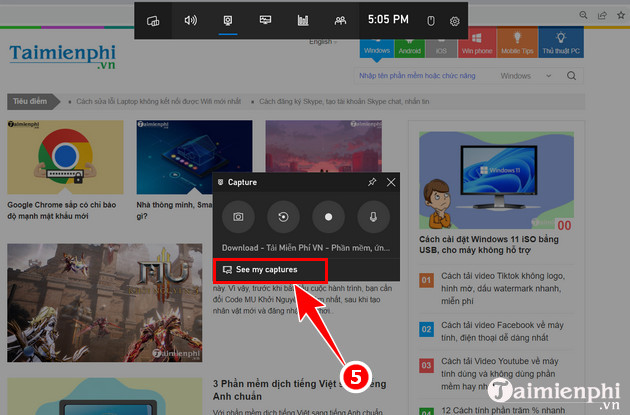The width and height of the screenshot is (630, 415).
Task: Open item 01 Tiktok video article
Action: (x=503, y=288)
